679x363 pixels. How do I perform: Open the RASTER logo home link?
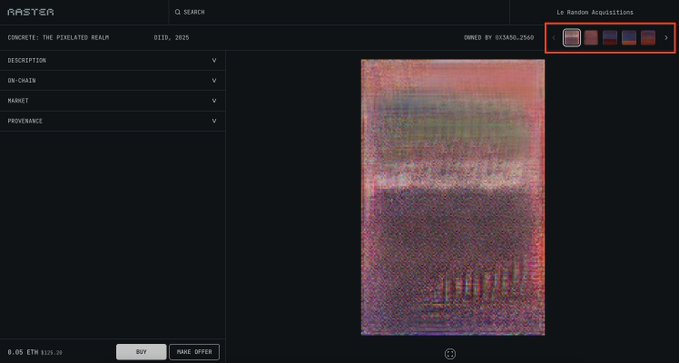click(x=31, y=12)
